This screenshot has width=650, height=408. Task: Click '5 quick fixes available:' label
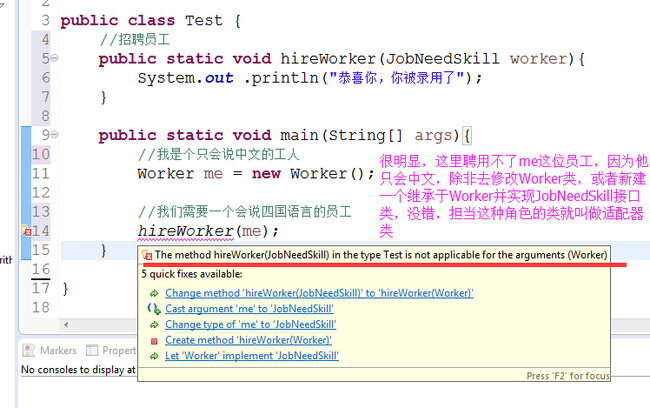(x=192, y=274)
